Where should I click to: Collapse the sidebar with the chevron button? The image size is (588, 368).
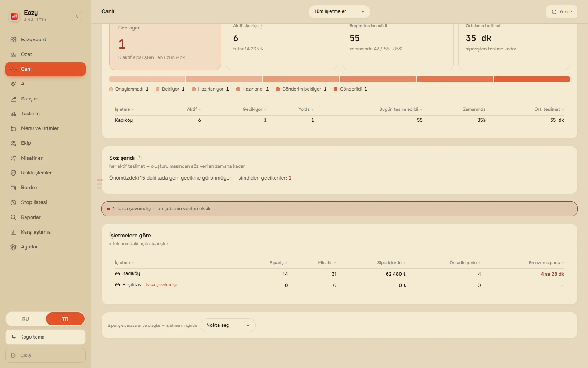click(77, 16)
